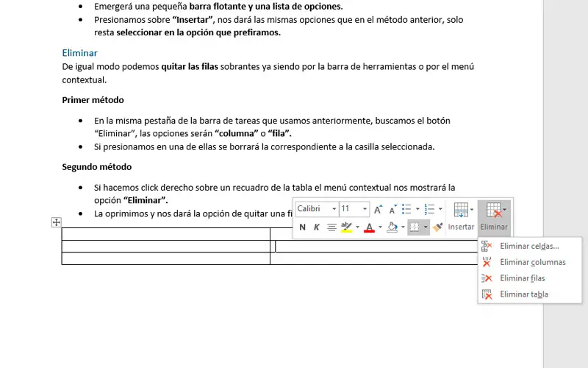
Task: Open the Calibri font name dropdown
Action: (x=334, y=209)
